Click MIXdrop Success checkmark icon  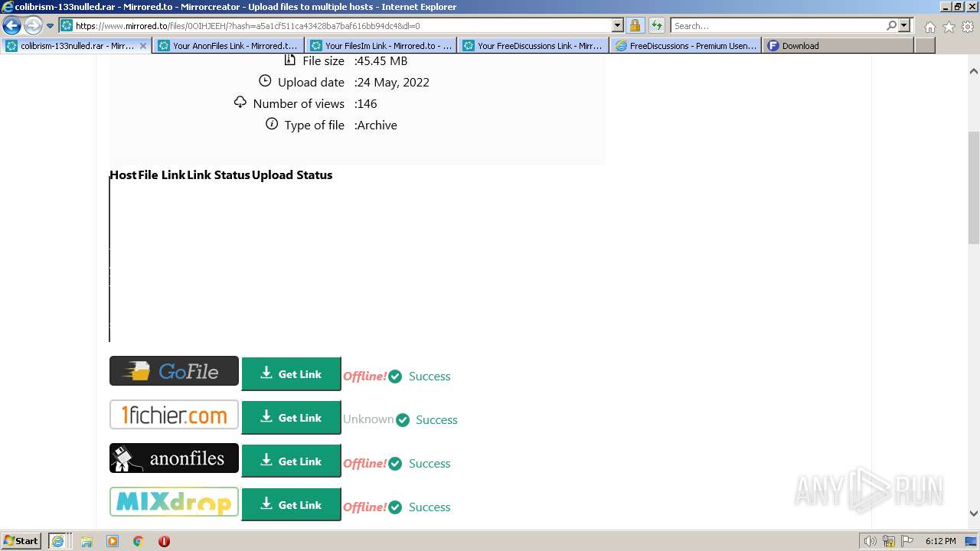click(395, 507)
